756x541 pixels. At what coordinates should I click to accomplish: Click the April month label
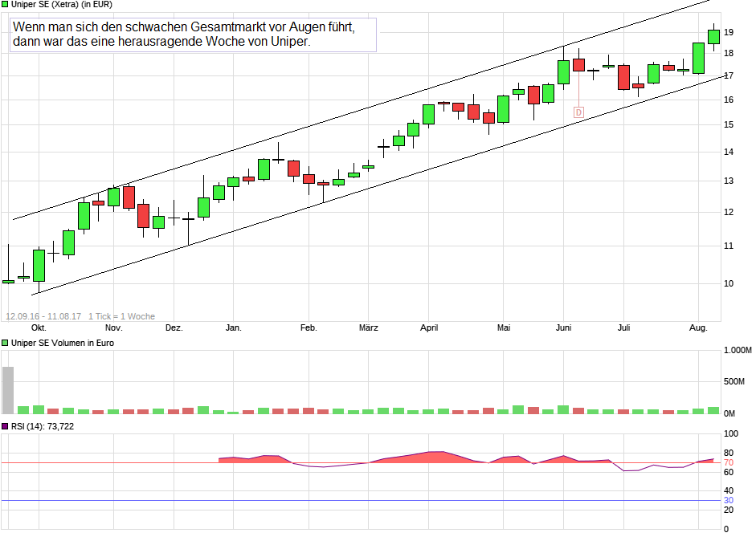tap(429, 328)
